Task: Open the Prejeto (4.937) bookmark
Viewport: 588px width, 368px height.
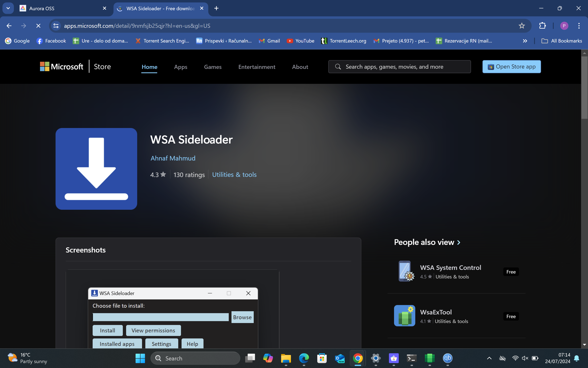Action: (x=401, y=41)
